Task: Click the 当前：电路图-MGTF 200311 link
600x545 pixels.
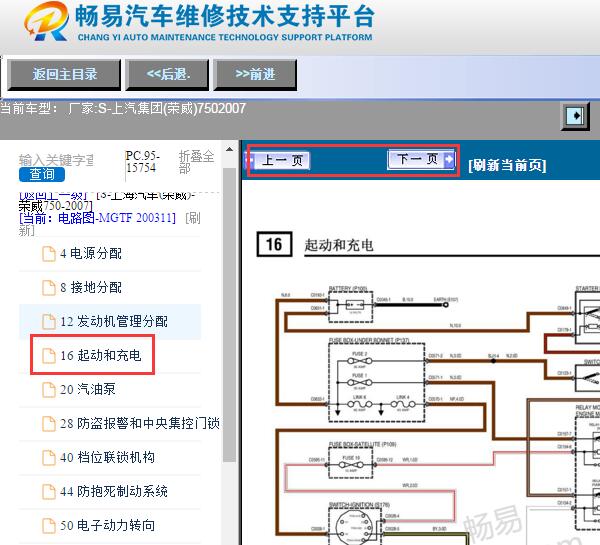Action: point(98,218)
